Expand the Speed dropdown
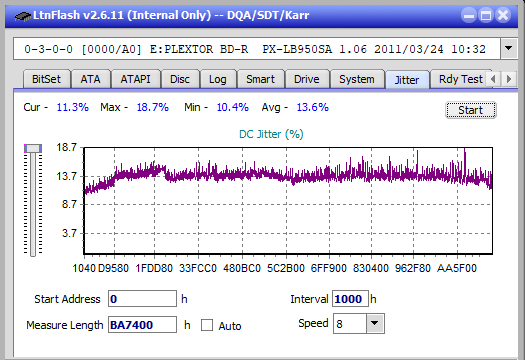 [x=375, y=323]
